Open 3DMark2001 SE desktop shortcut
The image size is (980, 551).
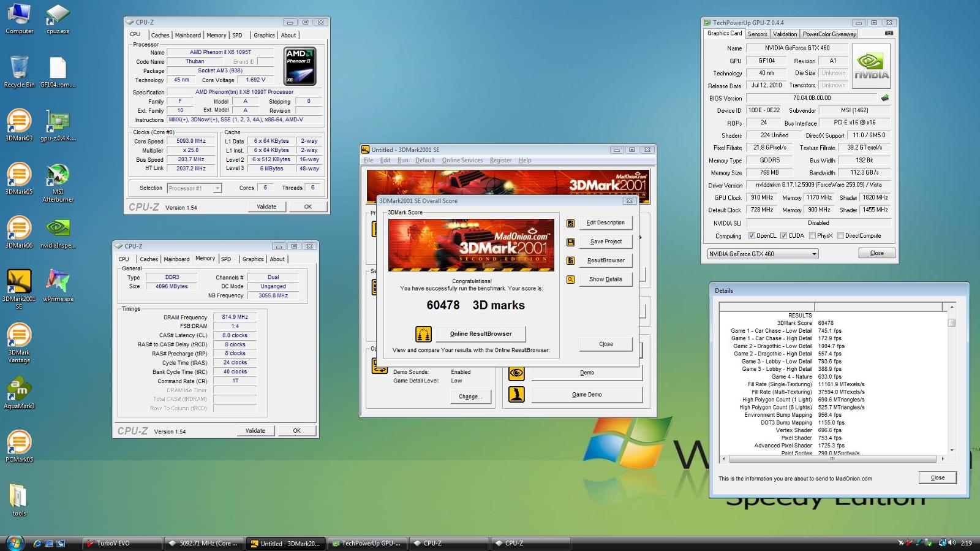pyautogui.click(x=19, y=289)
